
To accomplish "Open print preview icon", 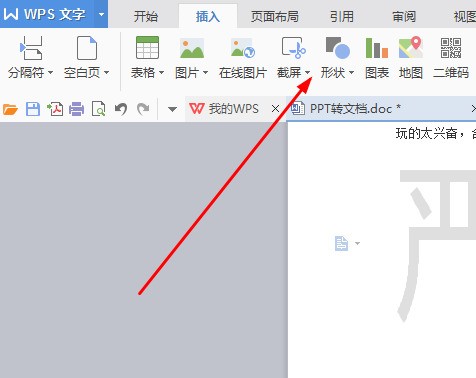I will click(x=99, y=109).
